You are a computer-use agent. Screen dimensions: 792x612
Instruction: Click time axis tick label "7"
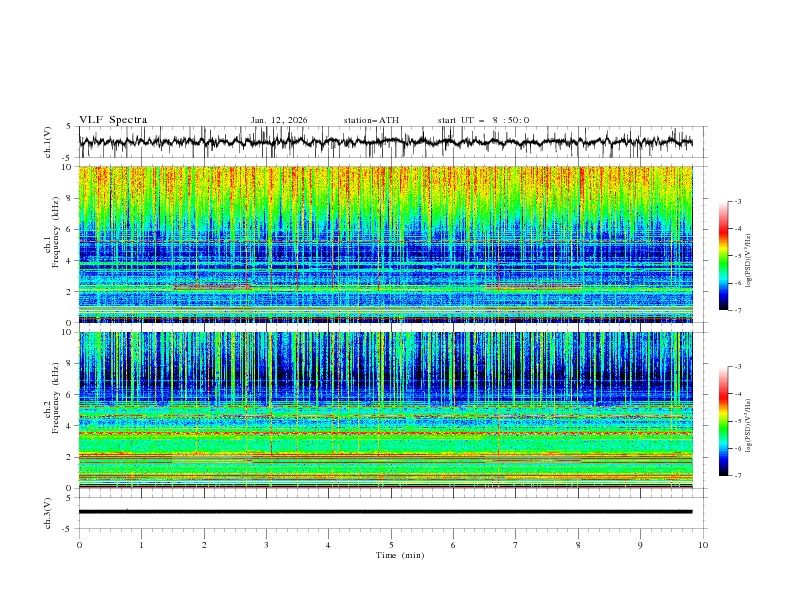click(x=516, y=545)
